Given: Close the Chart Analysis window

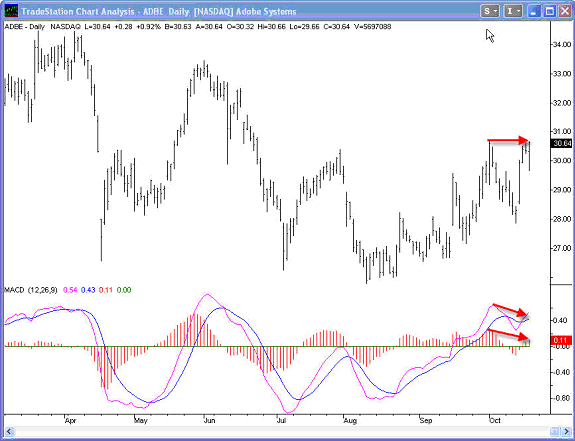Looking at the screenshot, I should pyautogui.click(x=565, y=11).
